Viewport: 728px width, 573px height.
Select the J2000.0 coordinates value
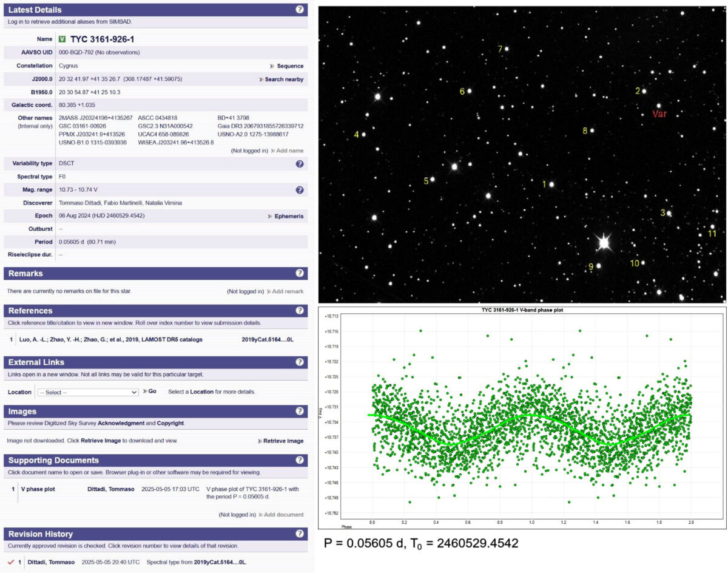121,80
